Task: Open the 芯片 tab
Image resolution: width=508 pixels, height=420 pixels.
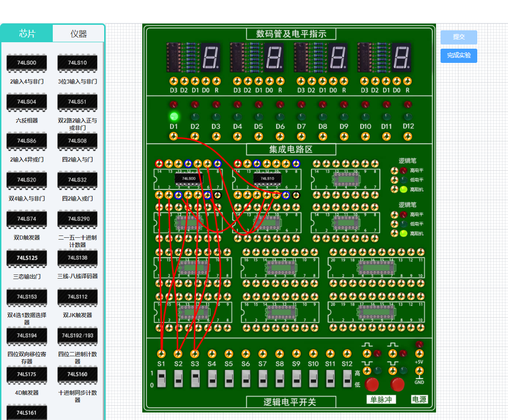Action: (x=27, y=34)
